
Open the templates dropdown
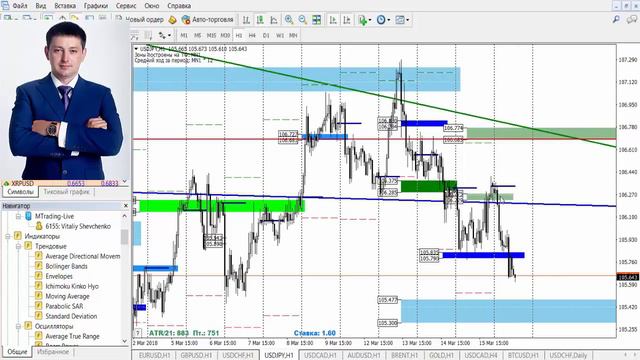[402, 20]
